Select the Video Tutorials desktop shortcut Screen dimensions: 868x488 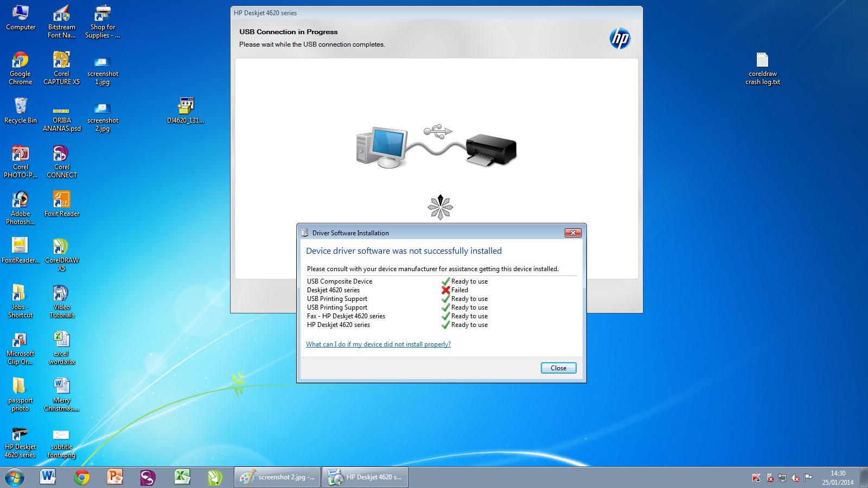(x=61, y=301)
